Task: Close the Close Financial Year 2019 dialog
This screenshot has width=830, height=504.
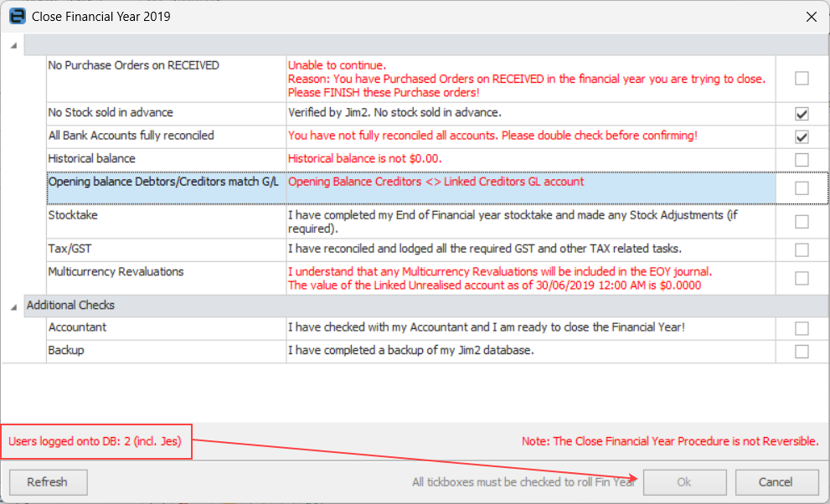Action: [x=811, y=17]
